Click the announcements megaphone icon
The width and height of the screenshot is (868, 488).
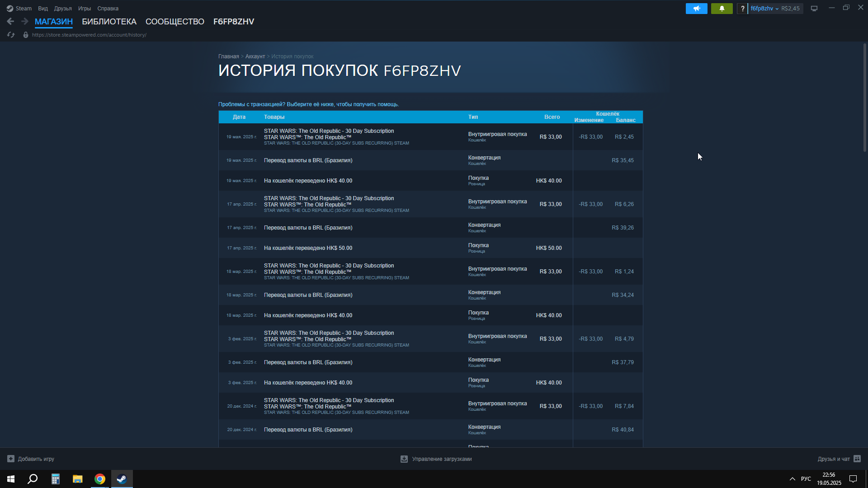[696, 9]
